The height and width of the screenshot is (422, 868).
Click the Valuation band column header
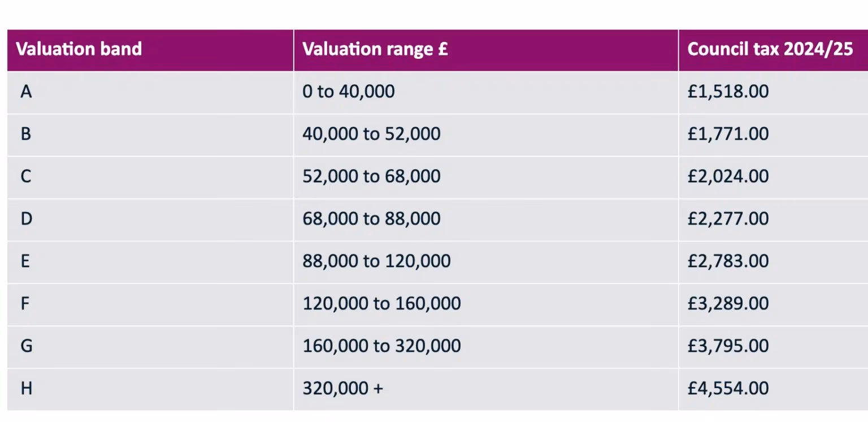coord(79,49)
